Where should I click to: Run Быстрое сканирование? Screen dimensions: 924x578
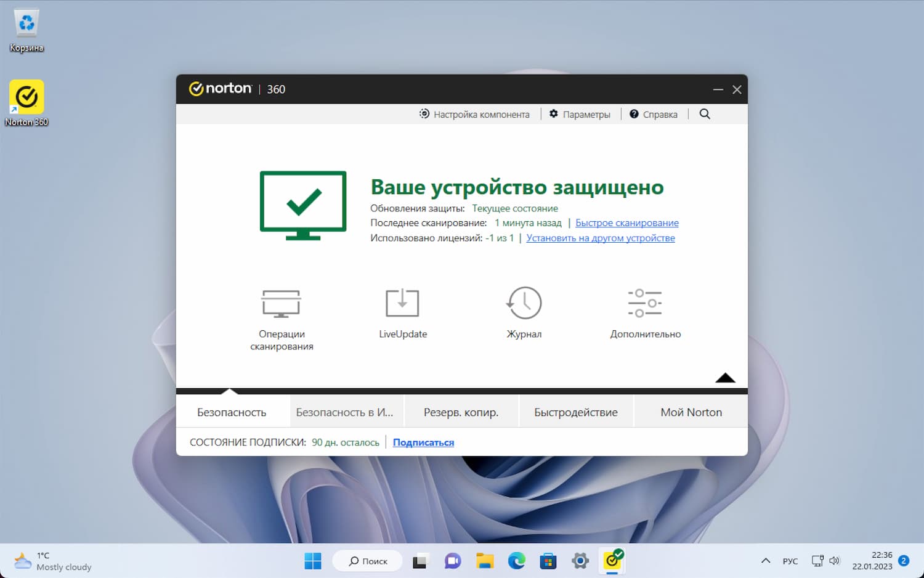[x=626, y=222]
